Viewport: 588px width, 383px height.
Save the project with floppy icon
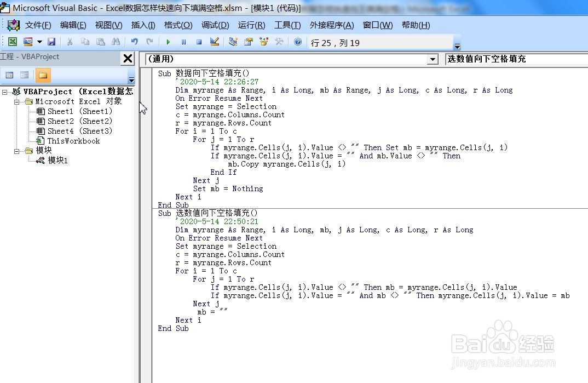[x=51, y=42]
